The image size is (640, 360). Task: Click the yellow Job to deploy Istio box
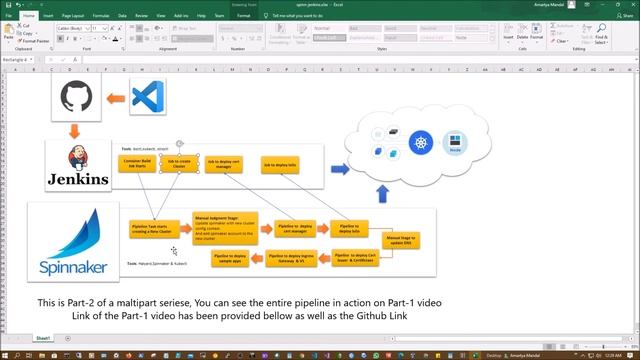pyautogui.click(x=280, y=165)
